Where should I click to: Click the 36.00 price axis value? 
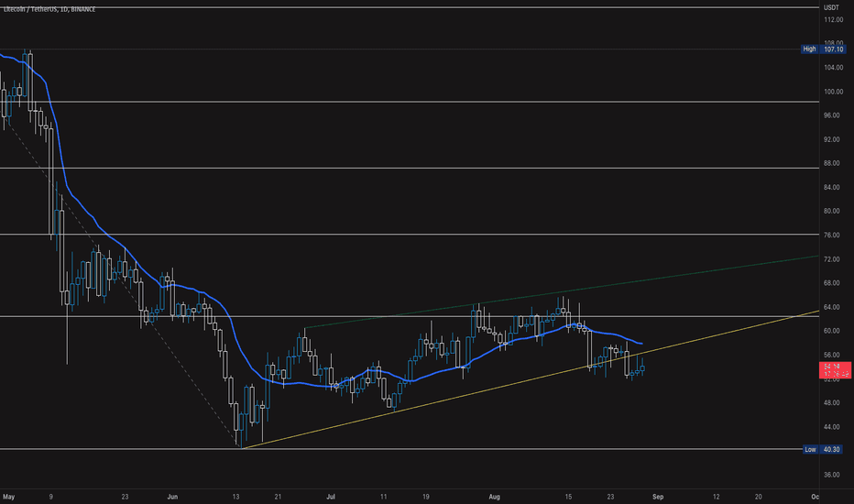coord(832,475)
